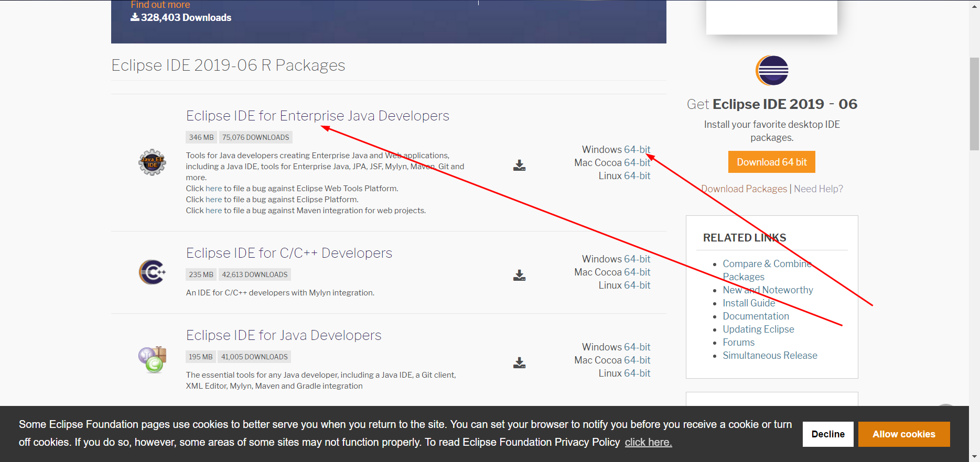Select Windows 64-bit for Enterprise Java package
This screenshot has width=980, height=462.
point(616,150)
